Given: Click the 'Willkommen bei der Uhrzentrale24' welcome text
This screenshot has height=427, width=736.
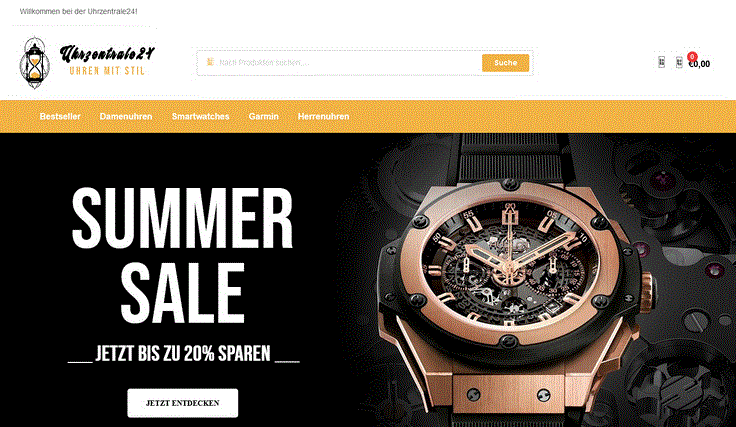Looking at the screenshot, I should [x=78, y=11].
